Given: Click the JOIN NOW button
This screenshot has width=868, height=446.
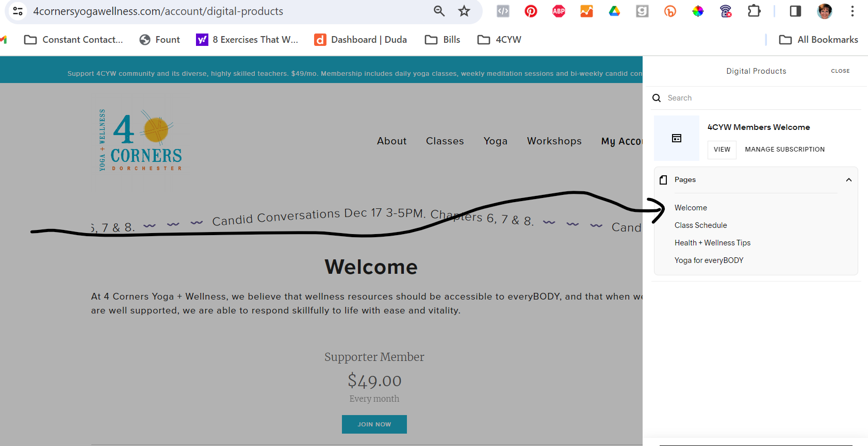Looking at the screenshot, I should pyautogui.click(x=374, y=424).
